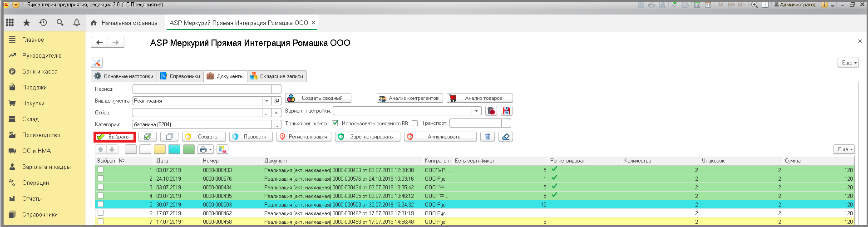Click the zoom magnifier icon in title bar
868x227 pixels.
click(x=755, y=5)
